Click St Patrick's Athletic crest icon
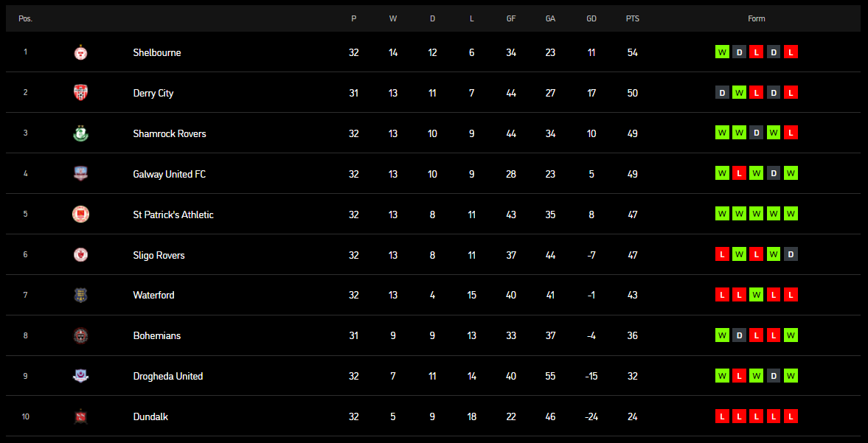Image resolution: width=868 pixels, height=443 pixels. point(81,214)
